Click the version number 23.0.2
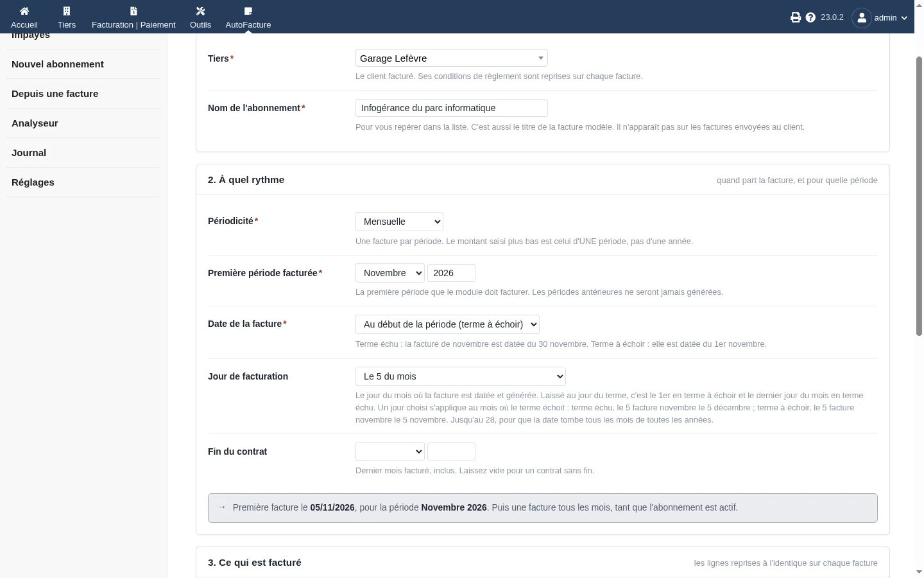The image size is (924, 578). pyautogui.click(x=832, y=17)
